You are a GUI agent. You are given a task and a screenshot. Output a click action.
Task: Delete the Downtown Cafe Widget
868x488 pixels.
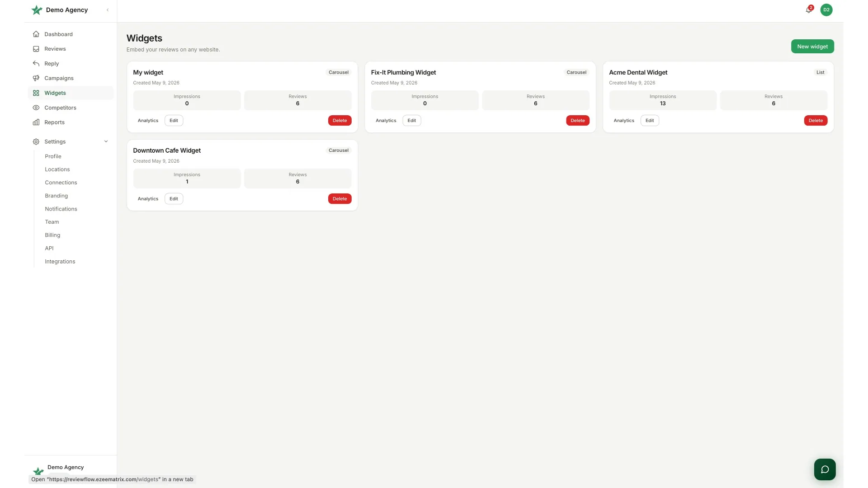(340, 199)
